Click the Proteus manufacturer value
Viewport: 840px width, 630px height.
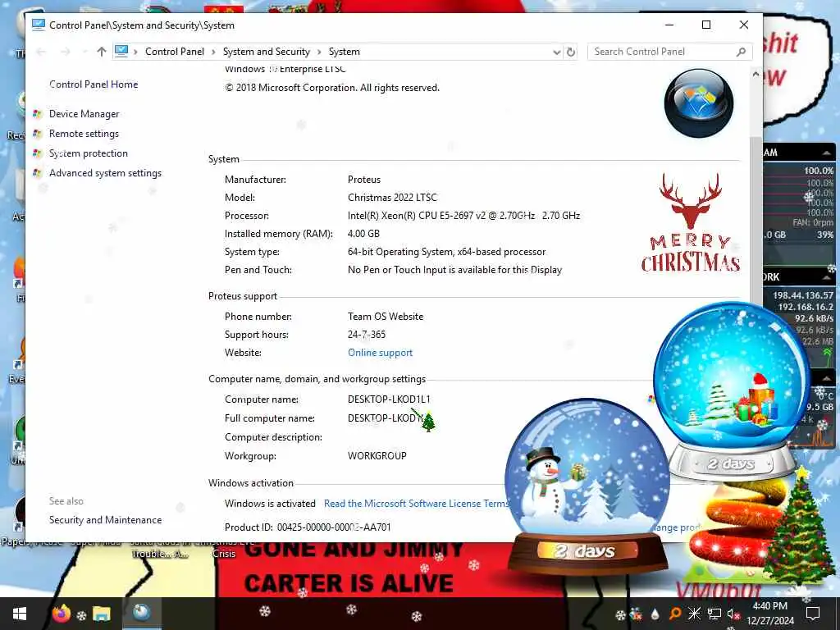pos(364,180)
